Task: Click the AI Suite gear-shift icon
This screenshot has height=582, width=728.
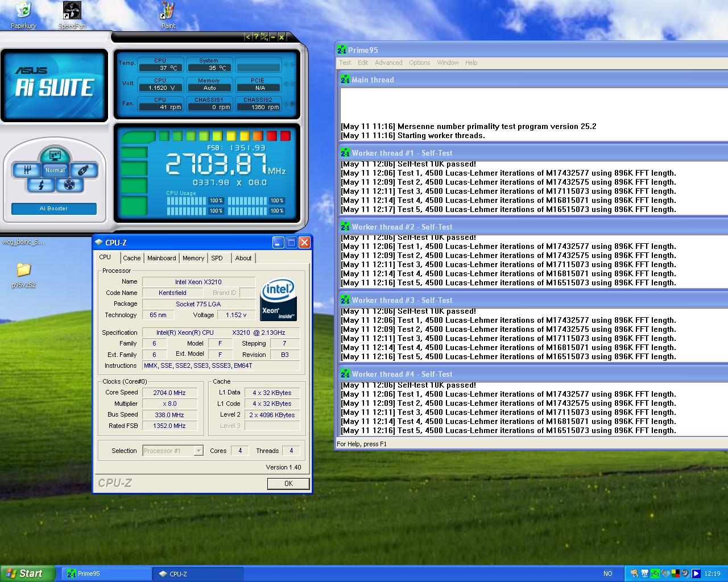Action: (27, 170)
